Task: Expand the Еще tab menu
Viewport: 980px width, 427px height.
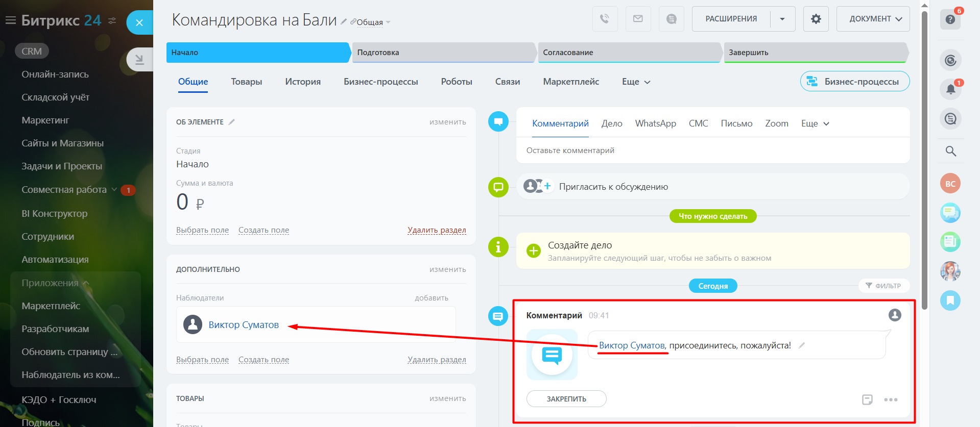Action: click(636, 82)
